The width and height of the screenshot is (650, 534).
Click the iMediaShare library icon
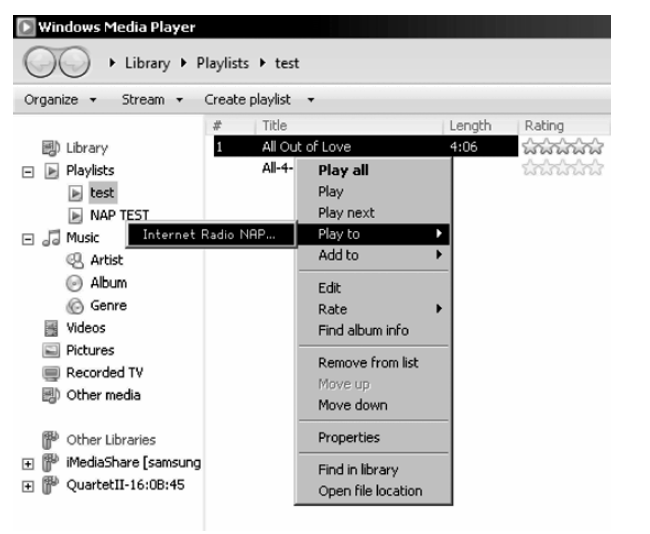click(x=50, y=462)
